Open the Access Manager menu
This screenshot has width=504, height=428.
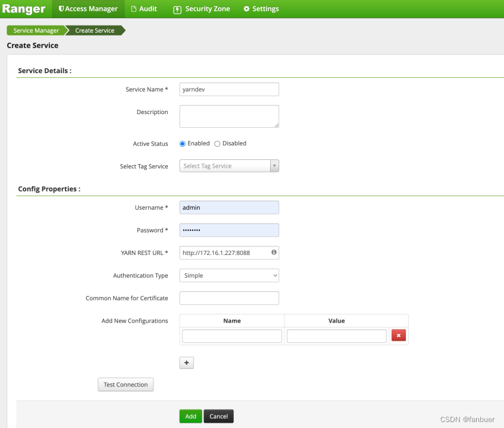click(88, 9)
